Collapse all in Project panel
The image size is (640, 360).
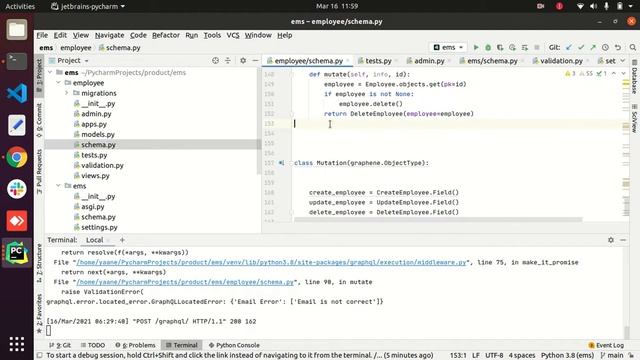228,60
